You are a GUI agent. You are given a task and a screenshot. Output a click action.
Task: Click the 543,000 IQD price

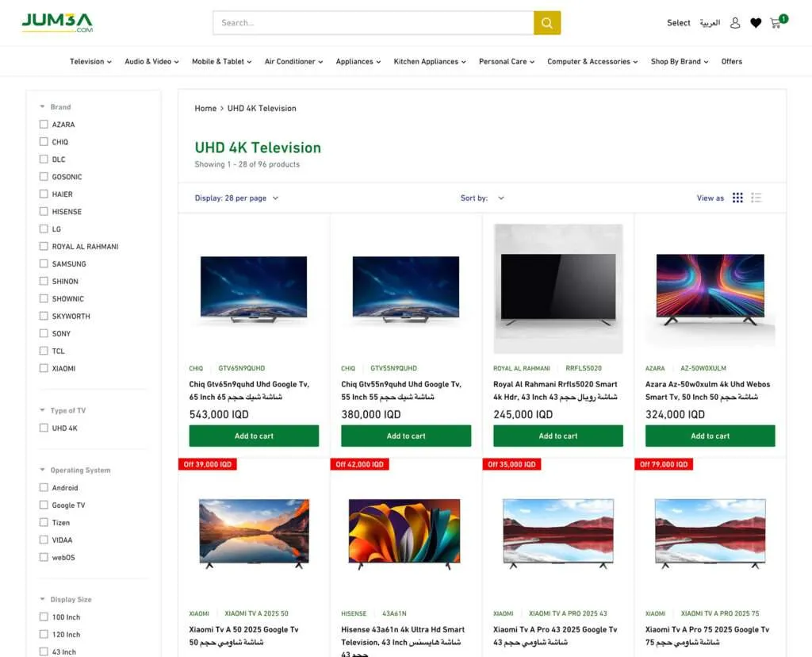coord(219,414)
